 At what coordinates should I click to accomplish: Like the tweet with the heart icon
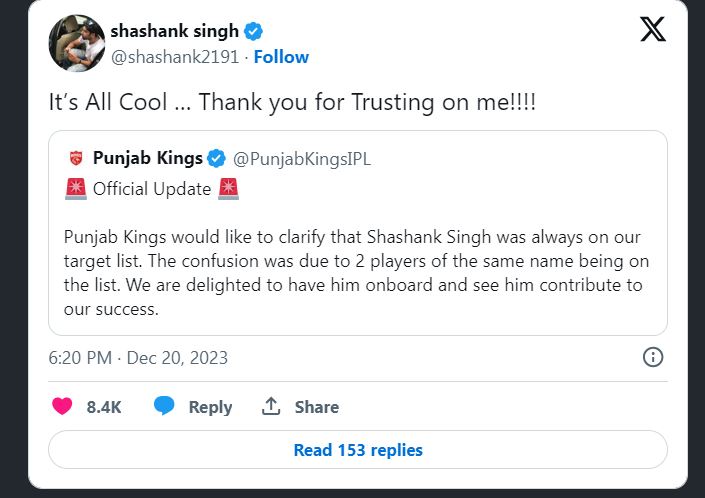coord(62,406)
